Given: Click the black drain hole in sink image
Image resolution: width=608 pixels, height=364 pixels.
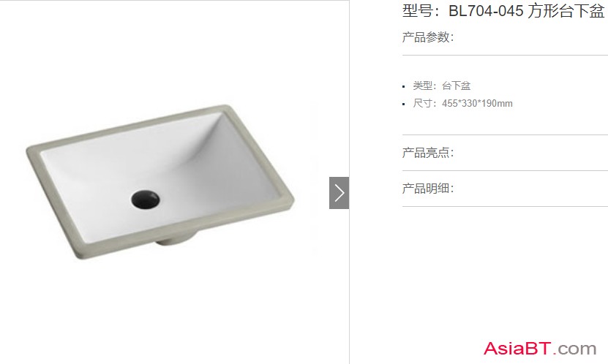Looking at the screenshot, I should pos(146,200).
